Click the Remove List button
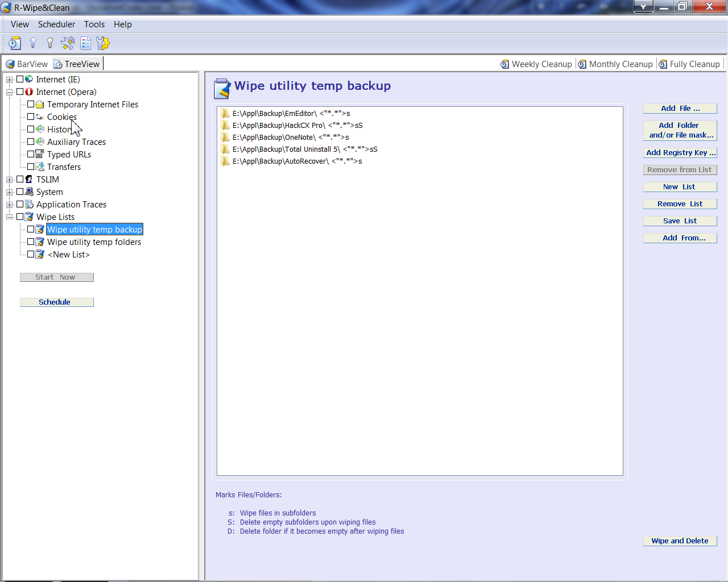Image resolution: width=728 pixels, height=582 pixels. click(x=680, y=204)
